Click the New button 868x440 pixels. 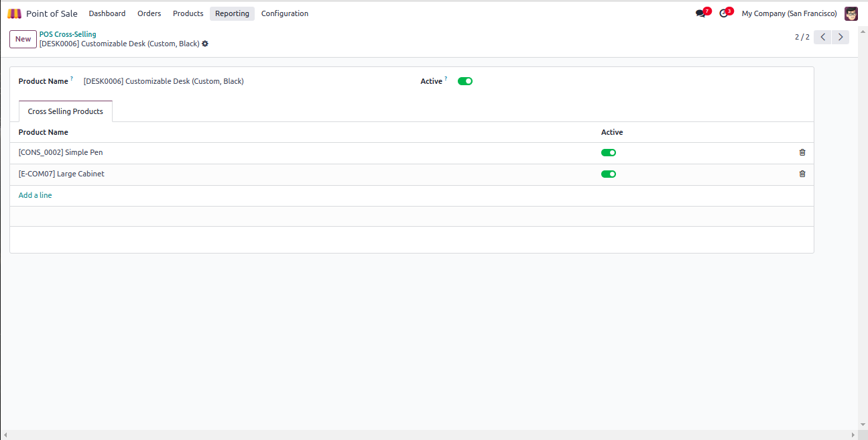23,39
